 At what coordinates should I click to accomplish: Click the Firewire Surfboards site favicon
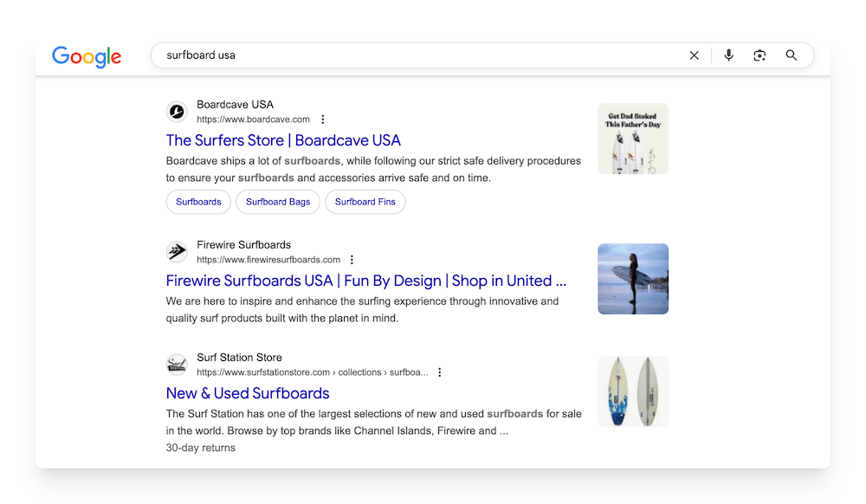coord(177,252)
